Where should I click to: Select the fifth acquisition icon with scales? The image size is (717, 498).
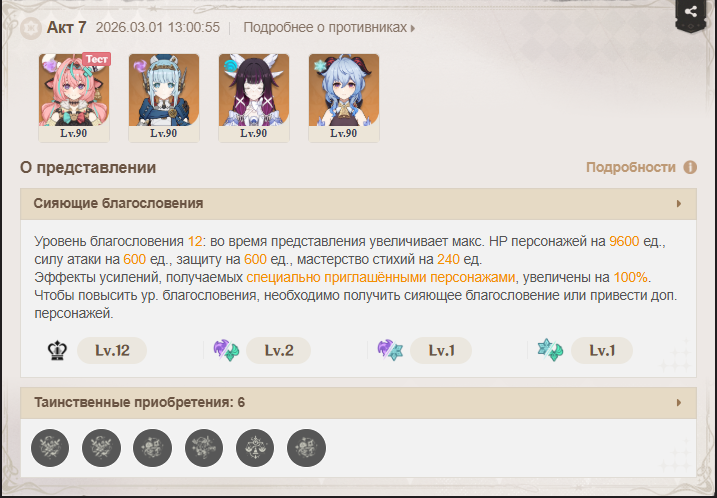(x=255, y=448)
